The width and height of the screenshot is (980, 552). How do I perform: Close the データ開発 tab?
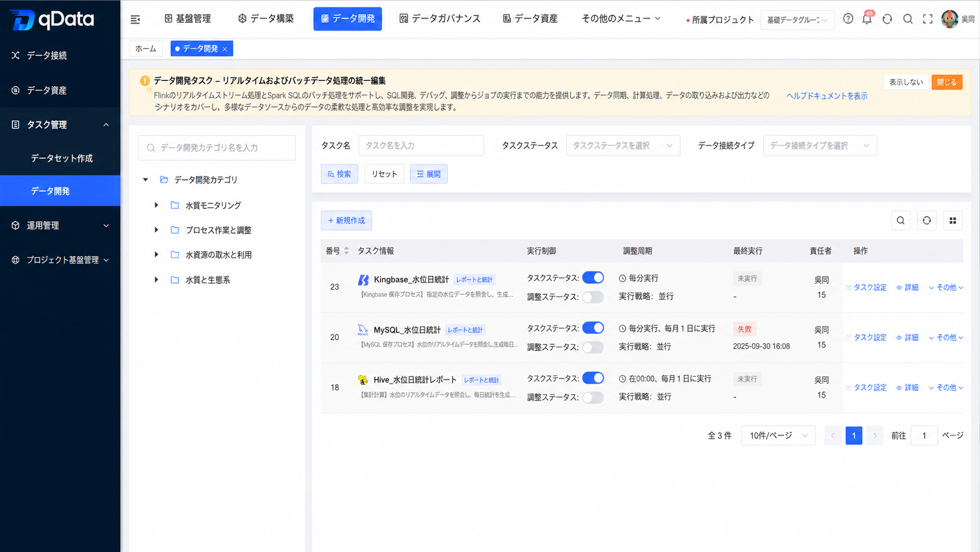point(225,49)
